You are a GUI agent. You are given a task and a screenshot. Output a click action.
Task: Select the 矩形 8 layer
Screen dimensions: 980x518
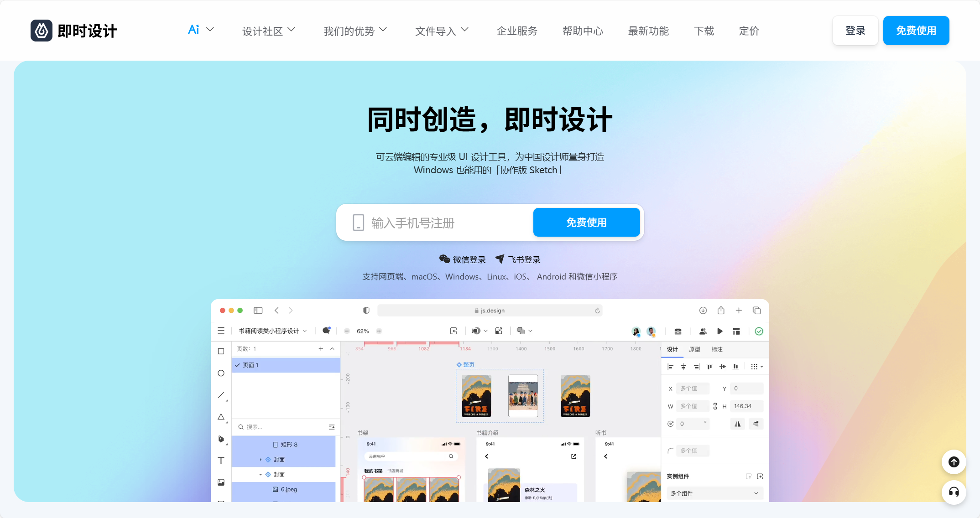[284, 445]
